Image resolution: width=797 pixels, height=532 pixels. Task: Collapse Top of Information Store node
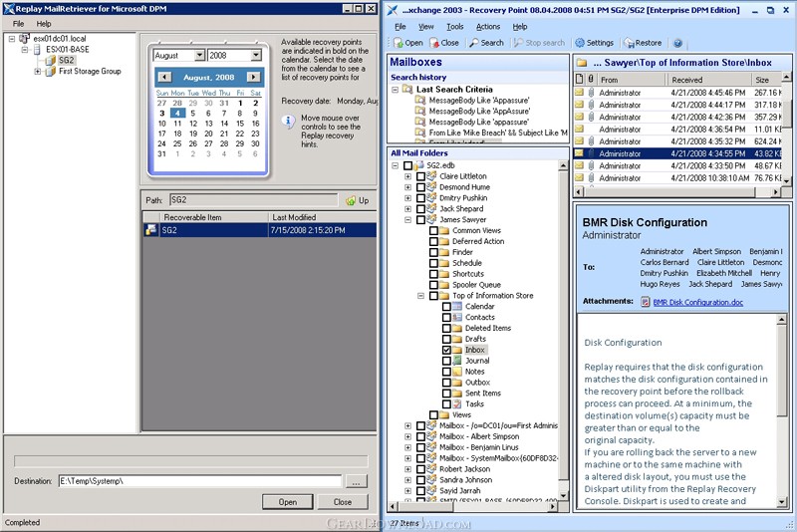(x=420, y=296)
